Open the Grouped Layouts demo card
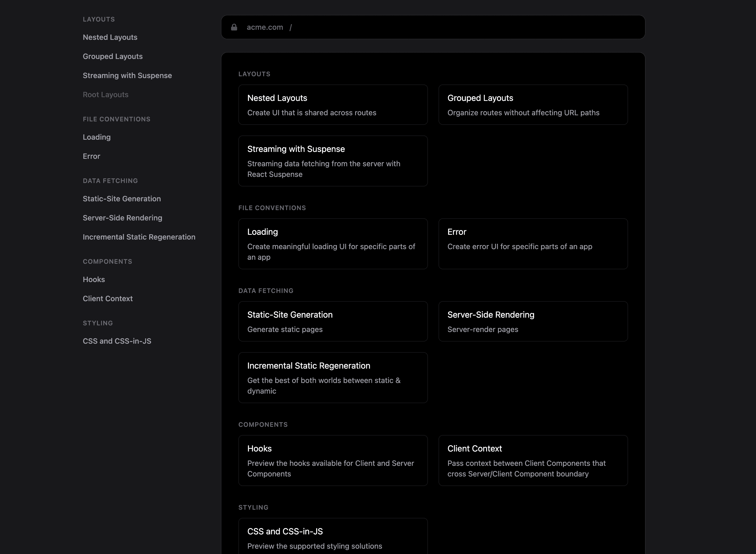 click(533, 105)
